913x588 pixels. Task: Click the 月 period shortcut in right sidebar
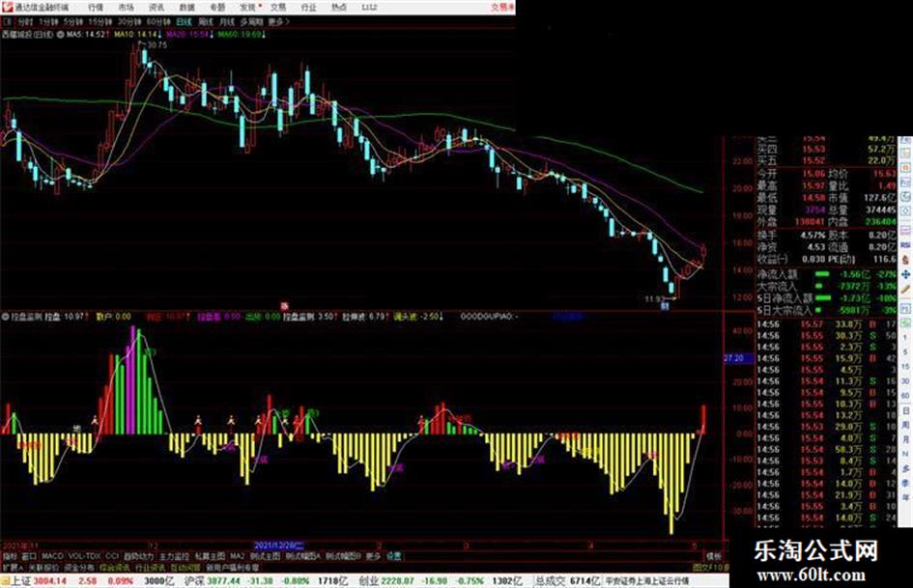point(905,439)
